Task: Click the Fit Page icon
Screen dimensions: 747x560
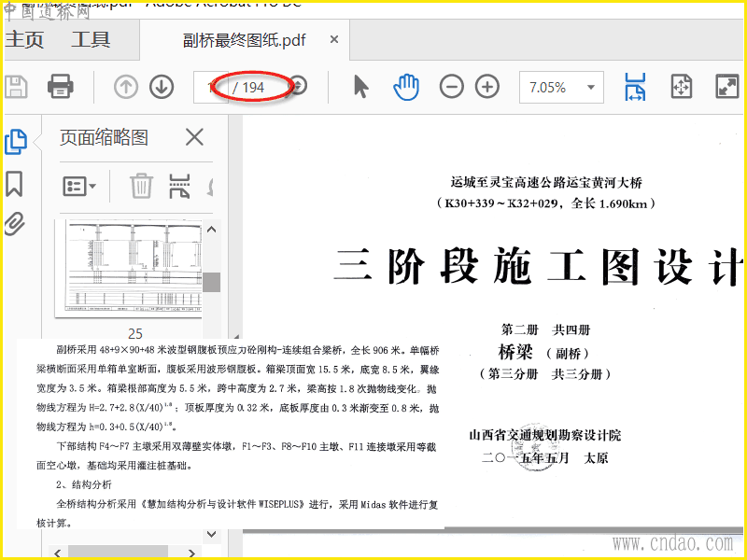Action: [x=682, y=87]
